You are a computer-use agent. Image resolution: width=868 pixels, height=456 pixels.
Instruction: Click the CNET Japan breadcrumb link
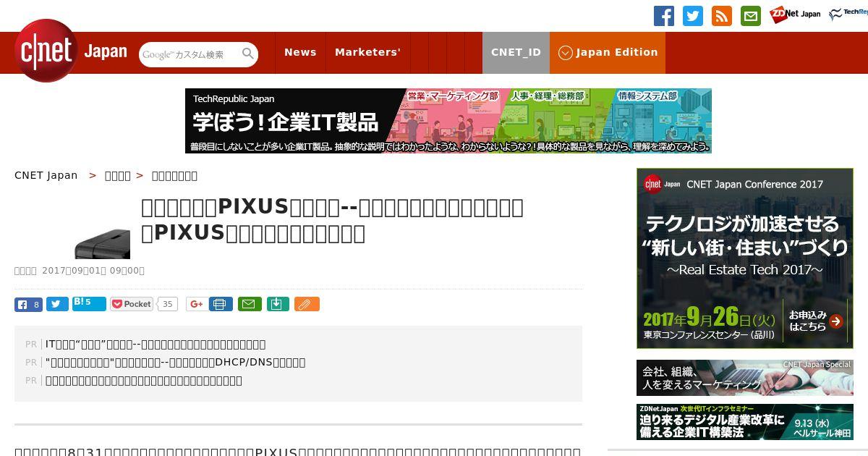pyautogui.click(x=46, y=175)
